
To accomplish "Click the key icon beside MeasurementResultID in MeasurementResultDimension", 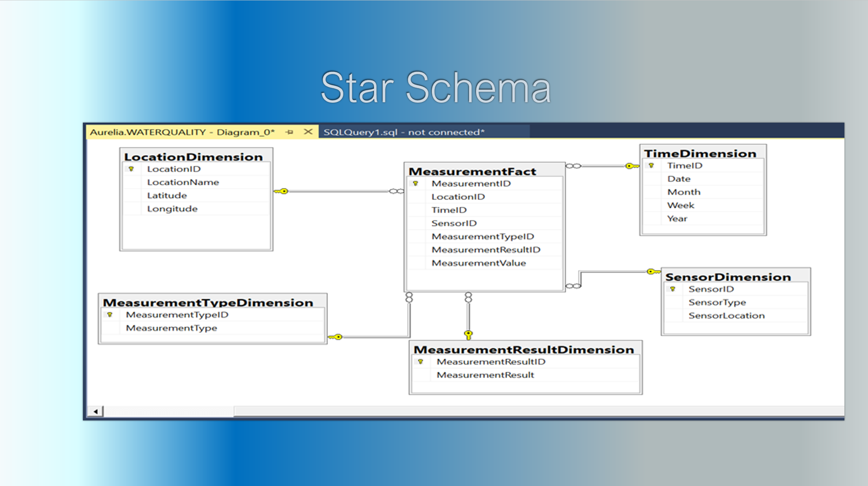I will (420, 362).
